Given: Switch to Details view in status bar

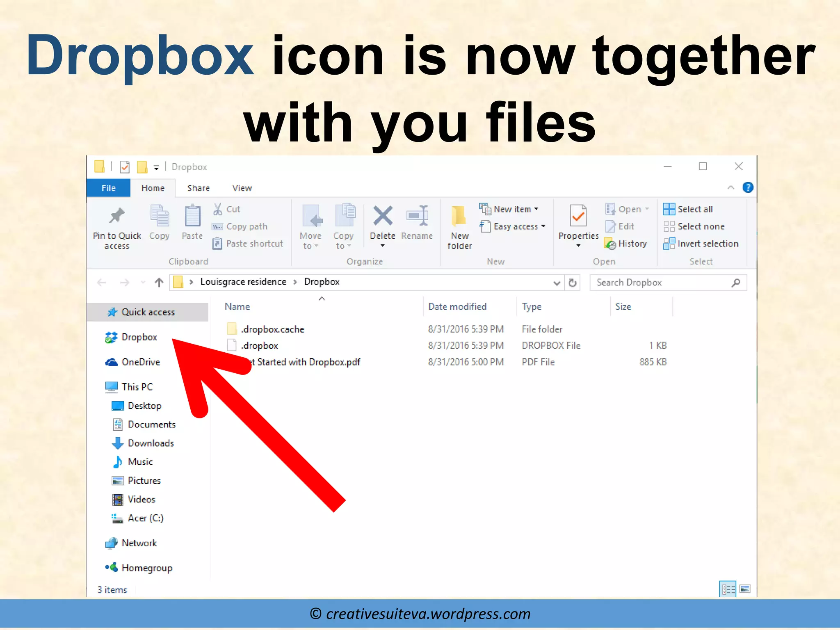Looking at the screenshot, I should click(728, 589).
